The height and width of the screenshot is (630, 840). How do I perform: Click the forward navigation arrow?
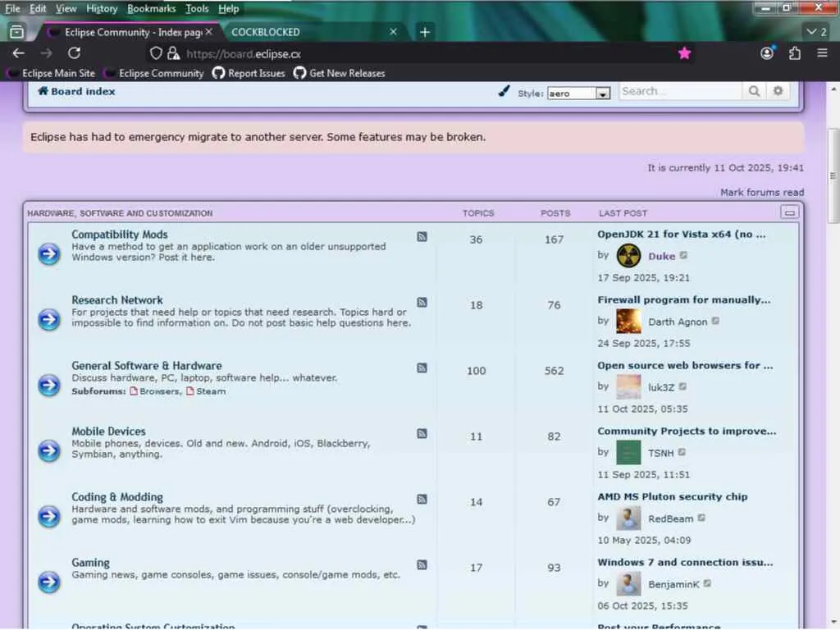(47, 53)
